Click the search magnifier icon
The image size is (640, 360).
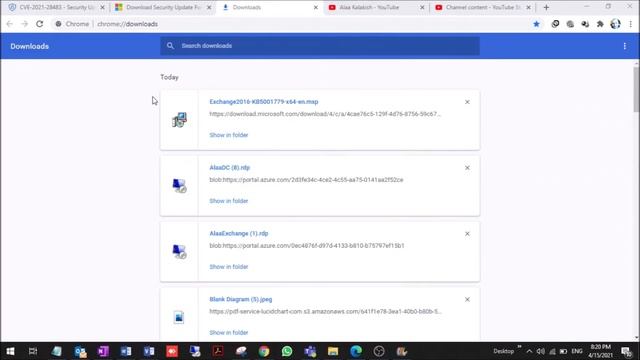tap(170, 46)
